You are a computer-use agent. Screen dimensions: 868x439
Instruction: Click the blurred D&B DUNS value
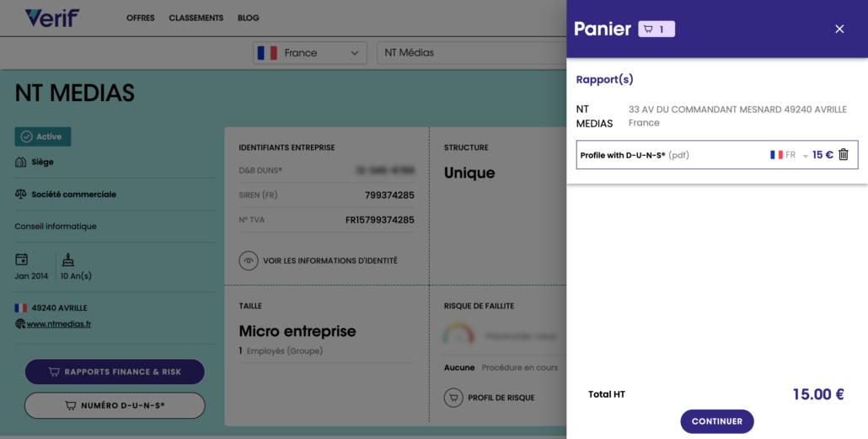(385, 170)
